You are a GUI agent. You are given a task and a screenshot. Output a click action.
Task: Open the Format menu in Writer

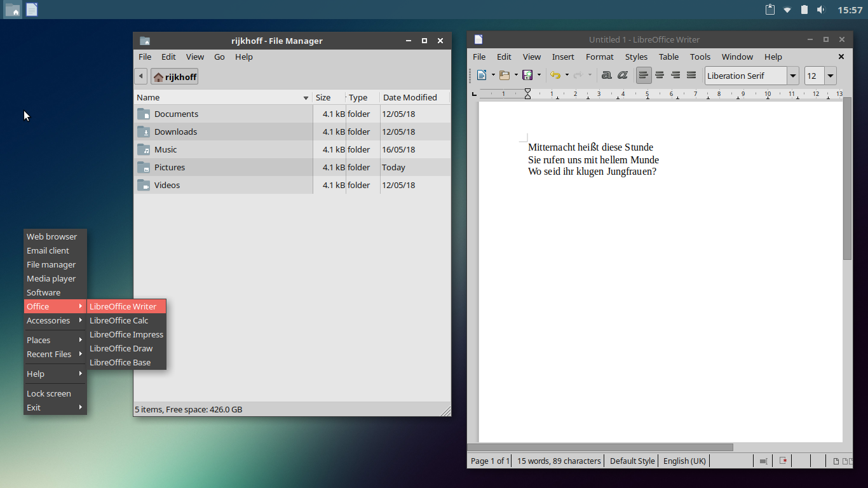(x=600, y=57)
